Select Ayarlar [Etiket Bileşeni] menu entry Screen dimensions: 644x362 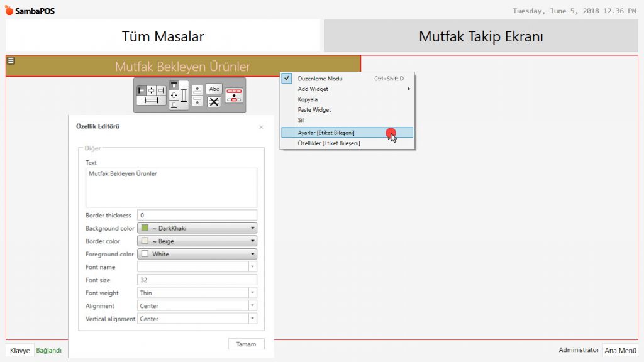(326, 133)
